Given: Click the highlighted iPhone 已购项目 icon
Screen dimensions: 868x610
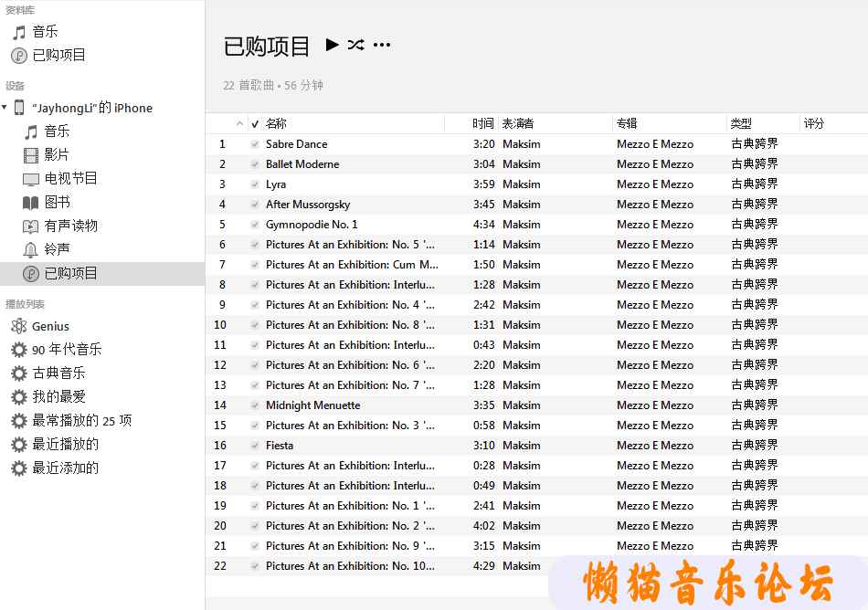Looking at the screenshot, I should pos(31,273).
